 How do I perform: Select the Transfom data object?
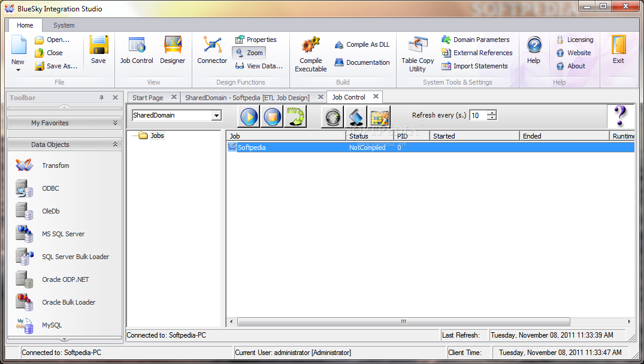(43, 166)
